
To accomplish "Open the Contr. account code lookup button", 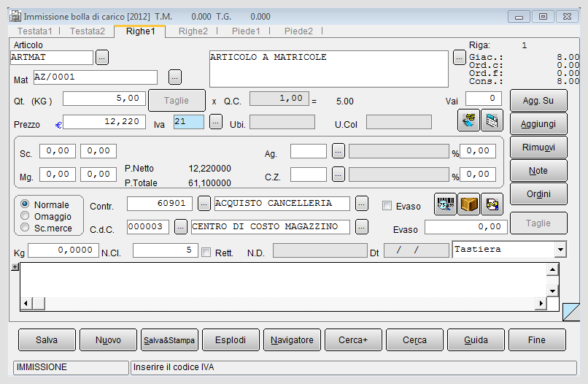I will point(204,204).
